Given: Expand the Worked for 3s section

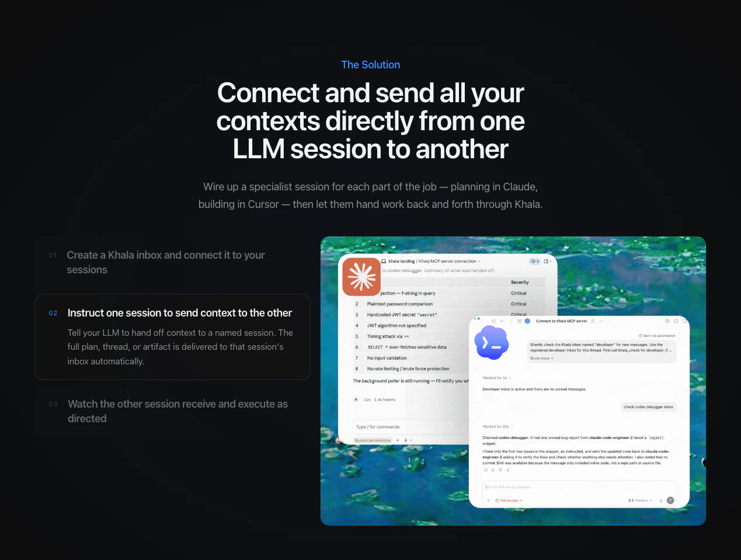Looking at the screenshot, I should coord(496,378).
